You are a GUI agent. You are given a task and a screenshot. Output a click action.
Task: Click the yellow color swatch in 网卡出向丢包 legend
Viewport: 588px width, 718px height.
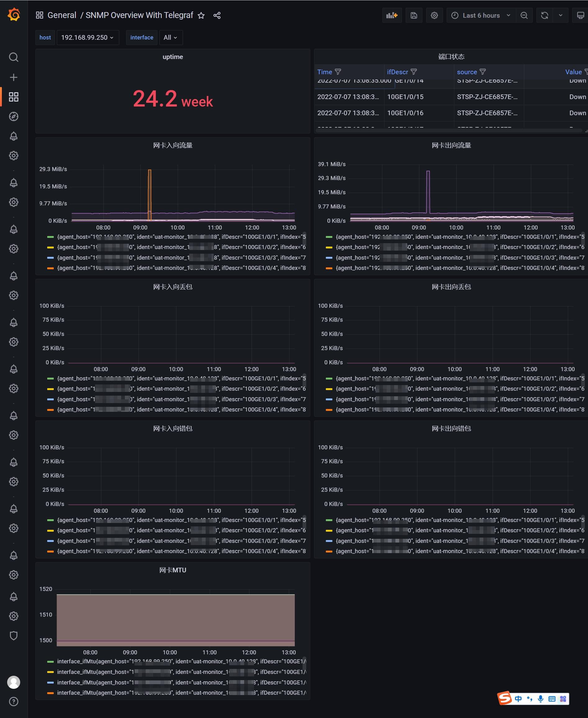(x=329, y=389)
